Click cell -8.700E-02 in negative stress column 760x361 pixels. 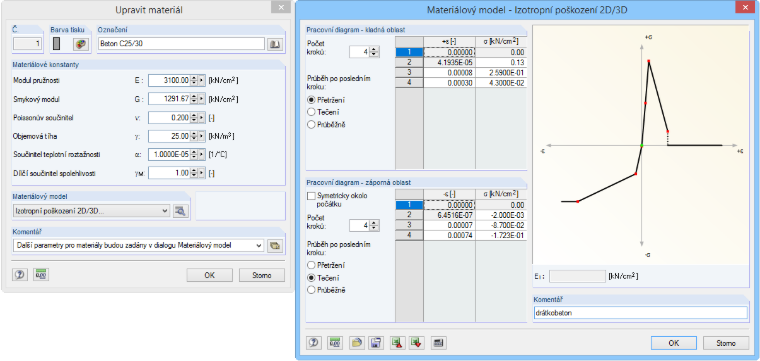[x=501, y=225]
